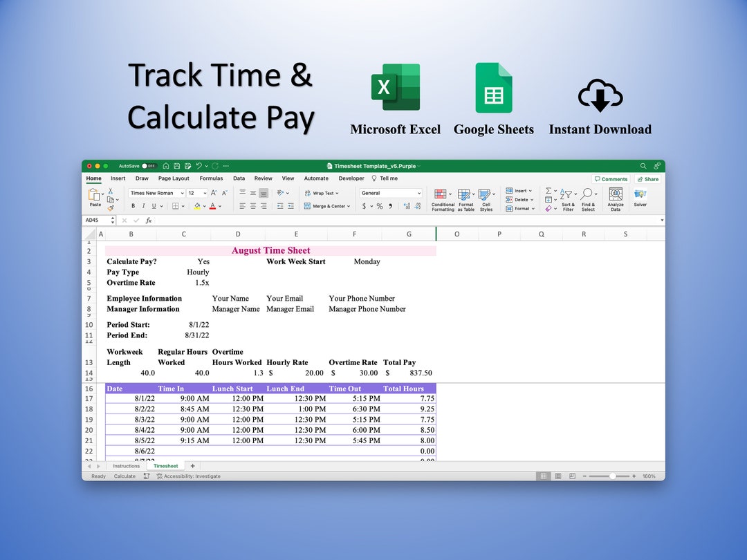Click the Undo arrow icon

[x=199, y=166]
